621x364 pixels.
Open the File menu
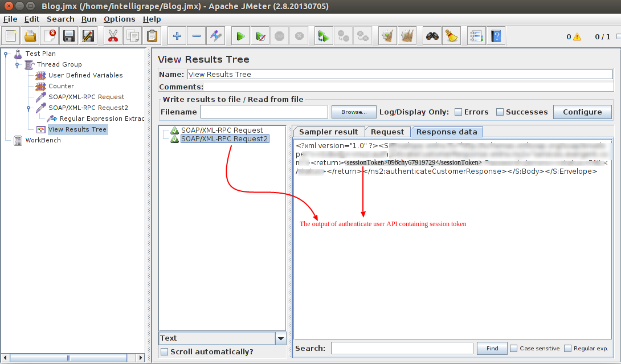click(10, 19)
